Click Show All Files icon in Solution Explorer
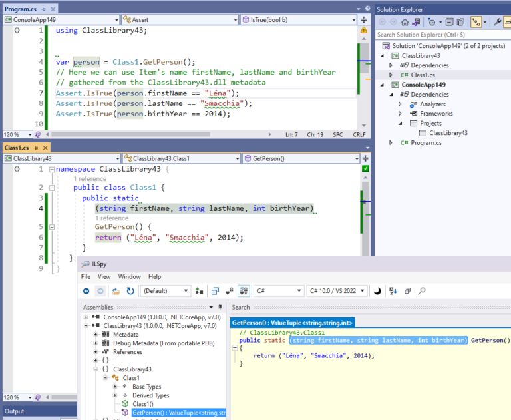 tap(460, 22)
